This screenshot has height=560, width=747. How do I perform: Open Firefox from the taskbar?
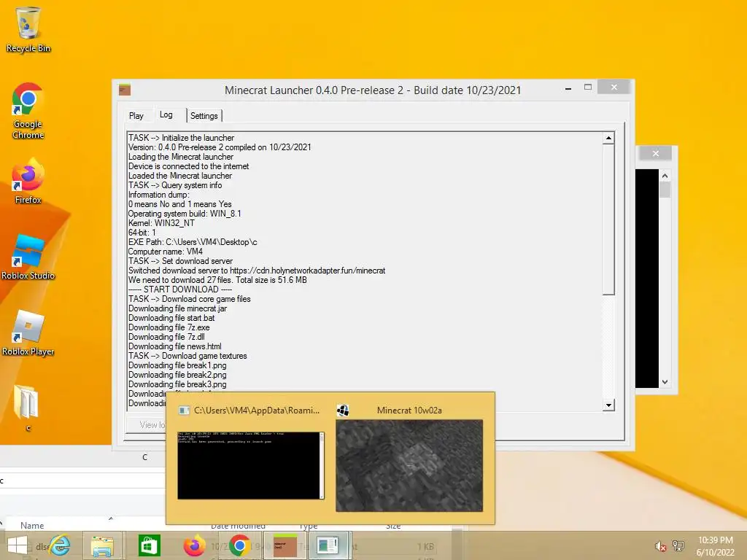pyautogui.click(x=194, y=545)
